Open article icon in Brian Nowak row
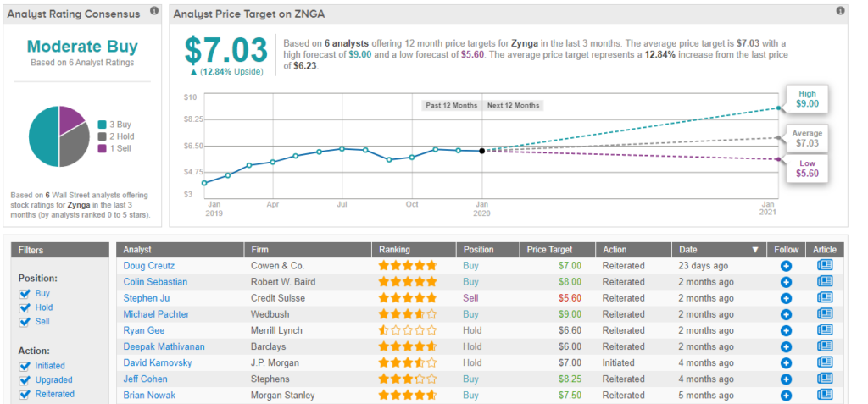The image size is (868, 404). 824,396
